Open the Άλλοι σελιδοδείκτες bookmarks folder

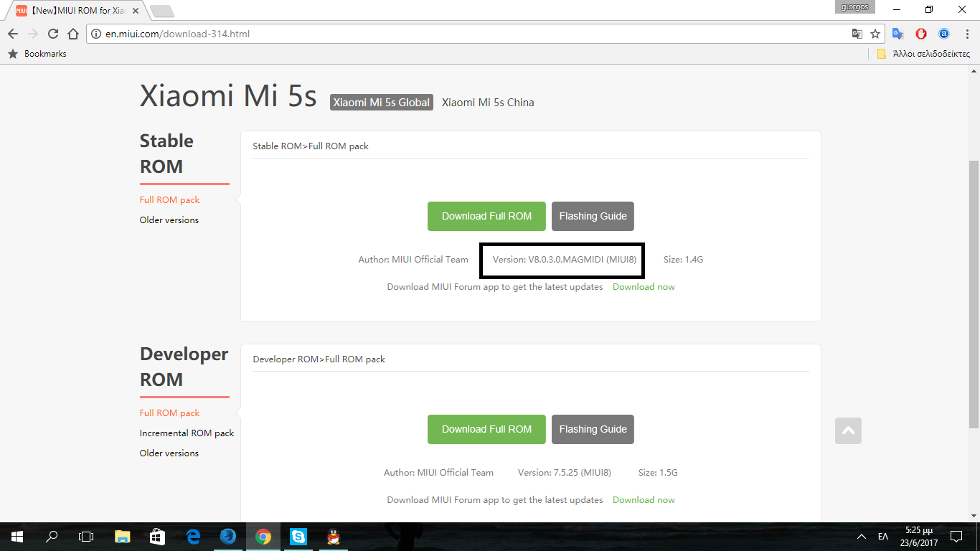click(923, 54)
